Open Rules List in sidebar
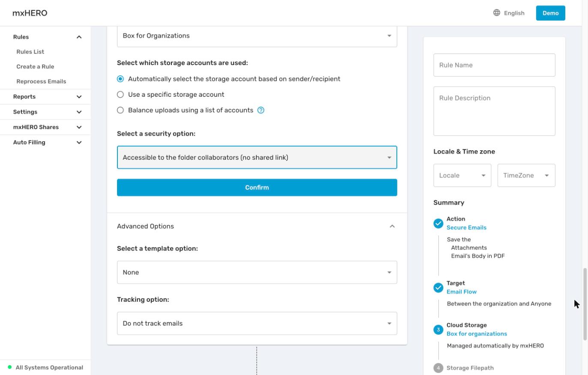This screenshot has height=375, width=588. pos(30,52)
